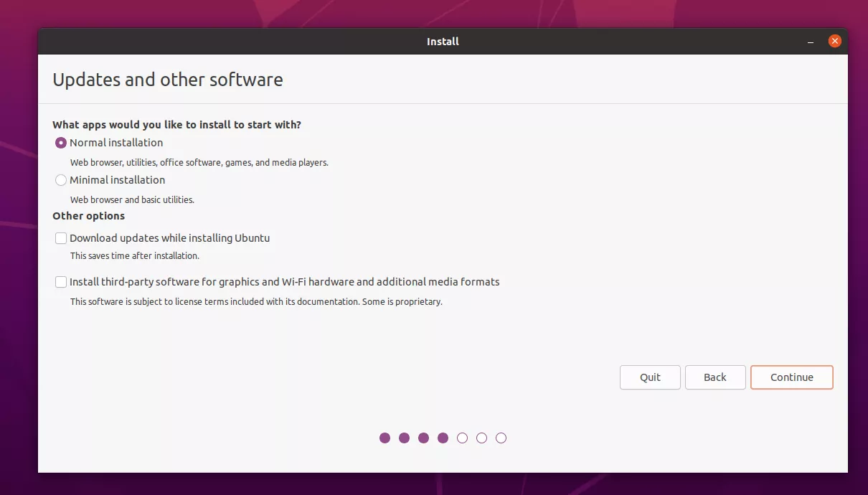Click 'Web browser and basic utilities.' description

[x=132, y=200]
